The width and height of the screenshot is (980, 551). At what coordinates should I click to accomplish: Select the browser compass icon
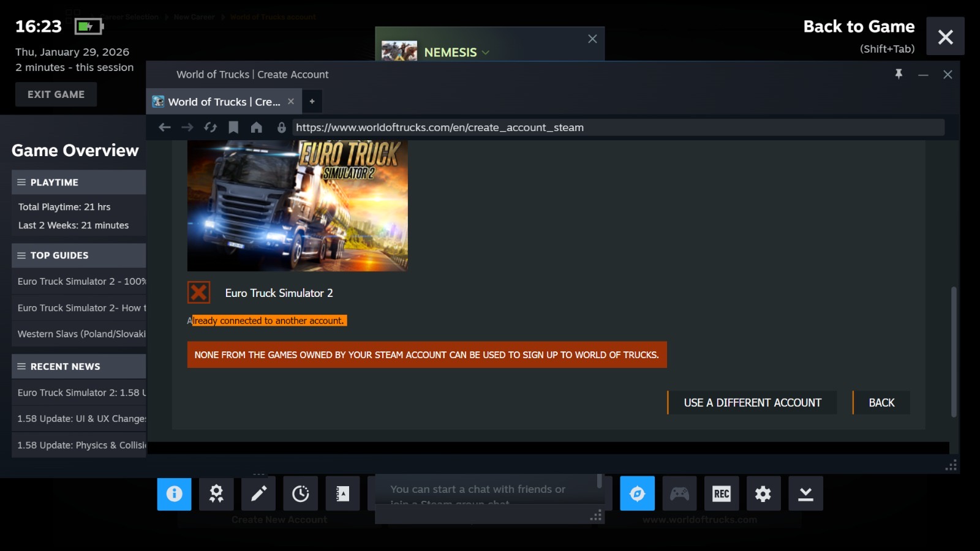pos(637,493)
